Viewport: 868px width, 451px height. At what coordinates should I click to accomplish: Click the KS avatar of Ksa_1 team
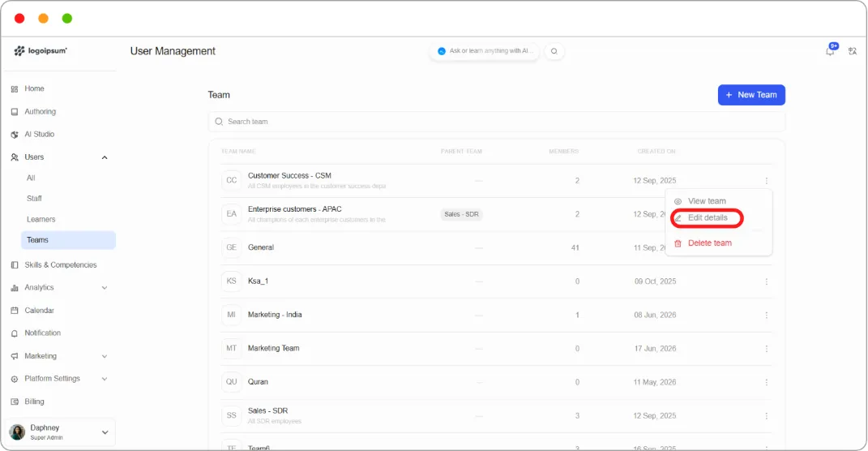pyautogui.click(x=232, y=281)
